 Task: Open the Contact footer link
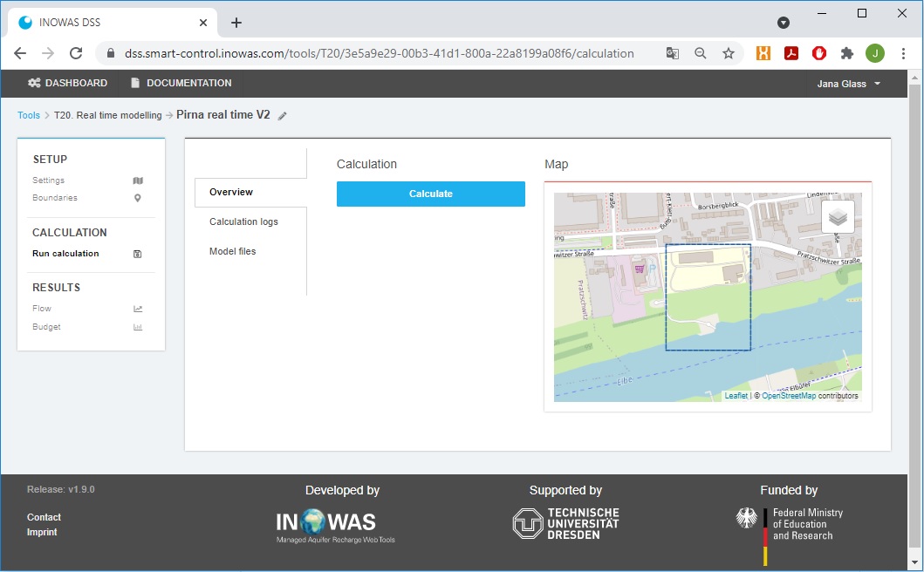(44, 517)
